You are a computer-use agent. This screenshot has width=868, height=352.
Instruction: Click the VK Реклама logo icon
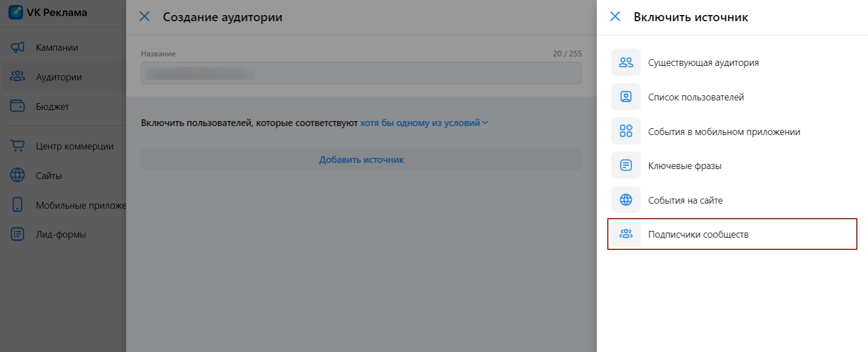pyautogui.click(x=16, y=12)
